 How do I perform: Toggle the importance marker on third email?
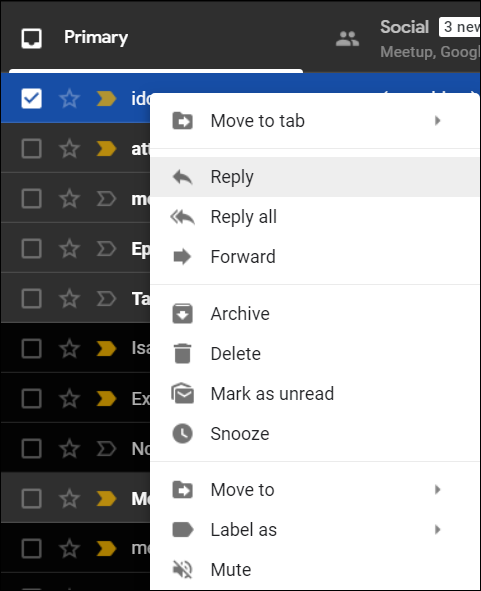coord(106,199)
